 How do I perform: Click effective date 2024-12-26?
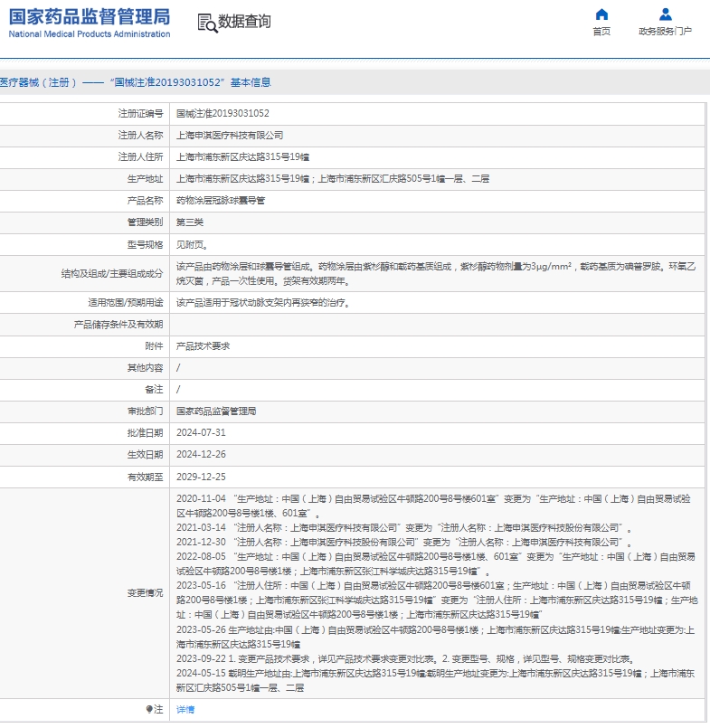tap(201, 455)
